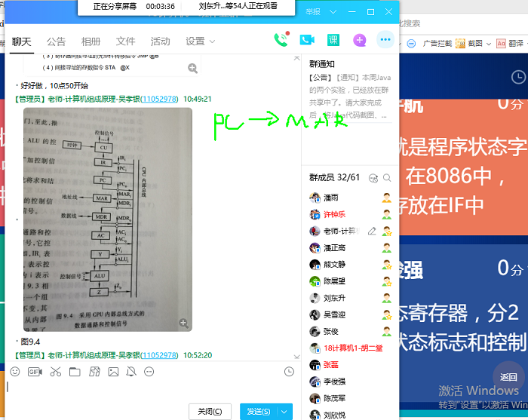The image size is (528, 420).
Task: Expand the 设置 tab dropdown
Action: [212, 41]
